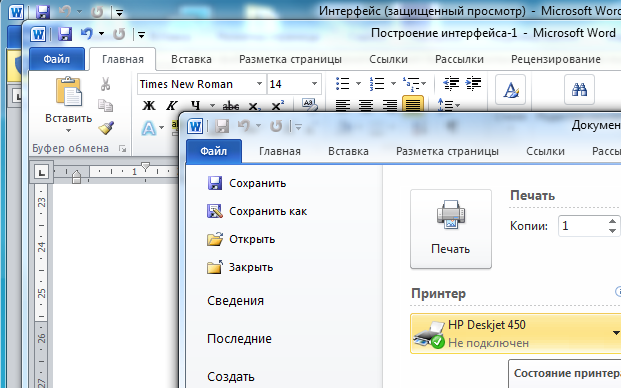Click the Clear Formatting icon
621x388 pixels.
point(309,105)
